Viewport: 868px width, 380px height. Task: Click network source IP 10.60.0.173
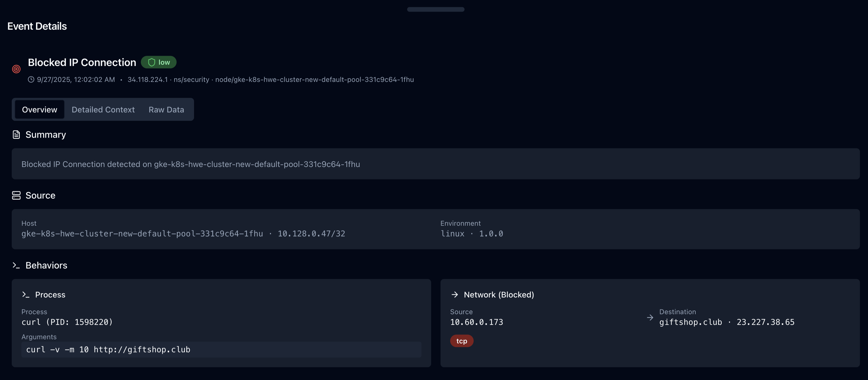coord(477,322)
